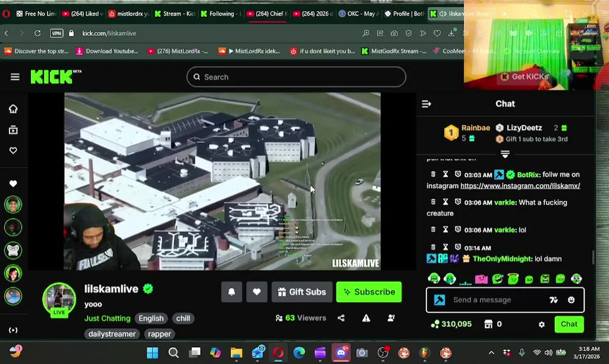
Task: Switch to the "OKC - May" tab
Action: click(x=358, y=14)
